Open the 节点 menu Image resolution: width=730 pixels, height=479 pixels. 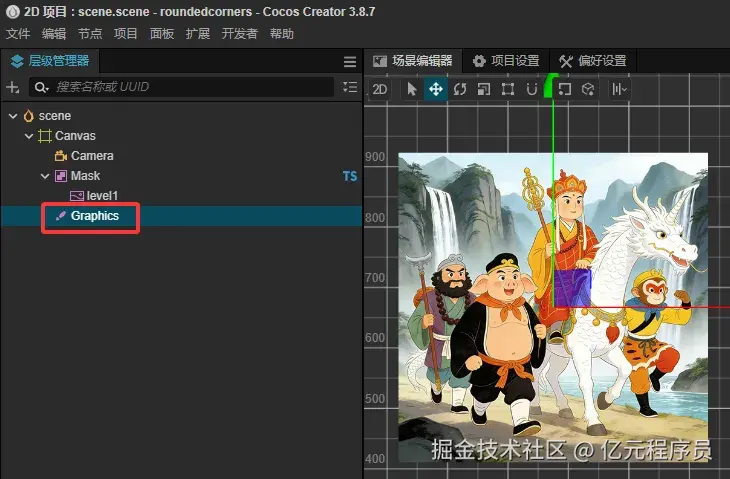pos(90,34)
